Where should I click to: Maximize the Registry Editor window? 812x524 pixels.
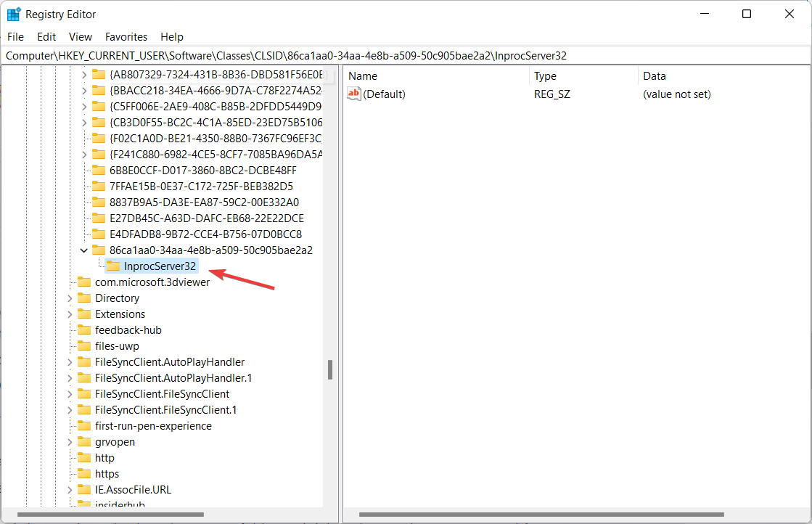(746, 14)
